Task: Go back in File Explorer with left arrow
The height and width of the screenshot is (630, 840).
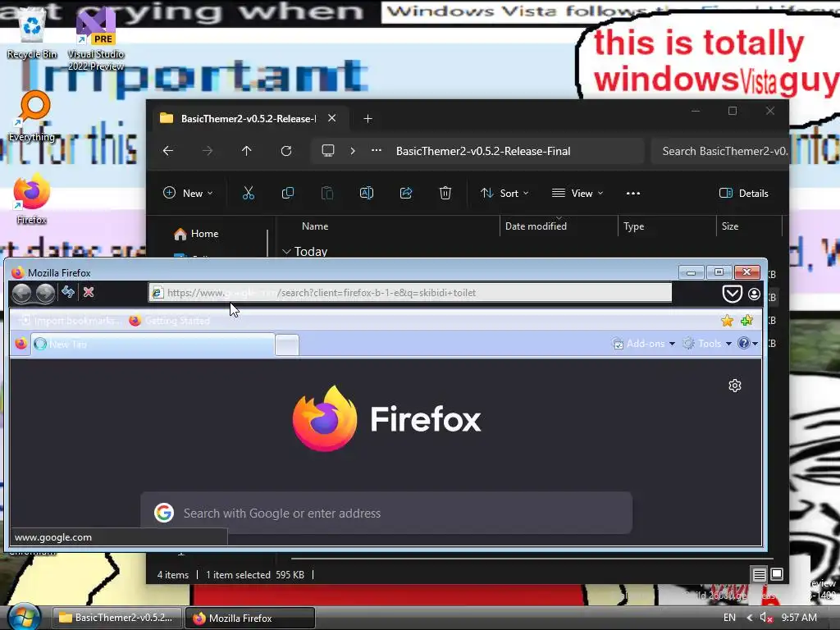Action: (168, 151)
